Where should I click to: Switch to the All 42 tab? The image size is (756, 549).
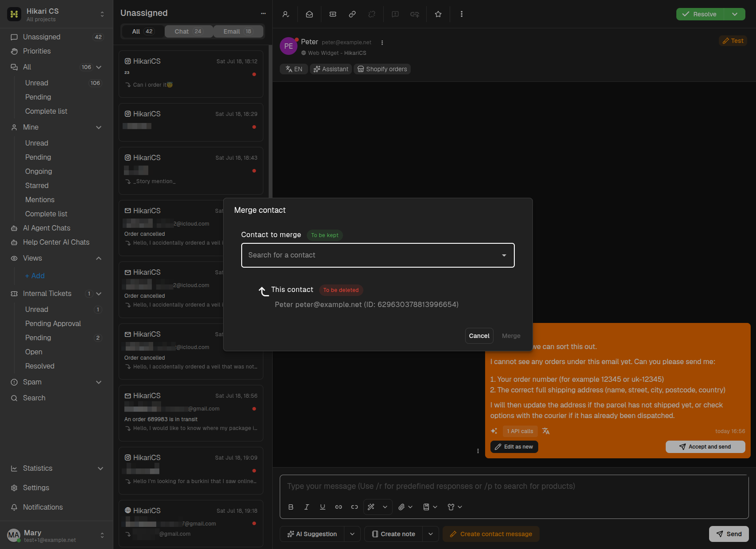[143, 31]
